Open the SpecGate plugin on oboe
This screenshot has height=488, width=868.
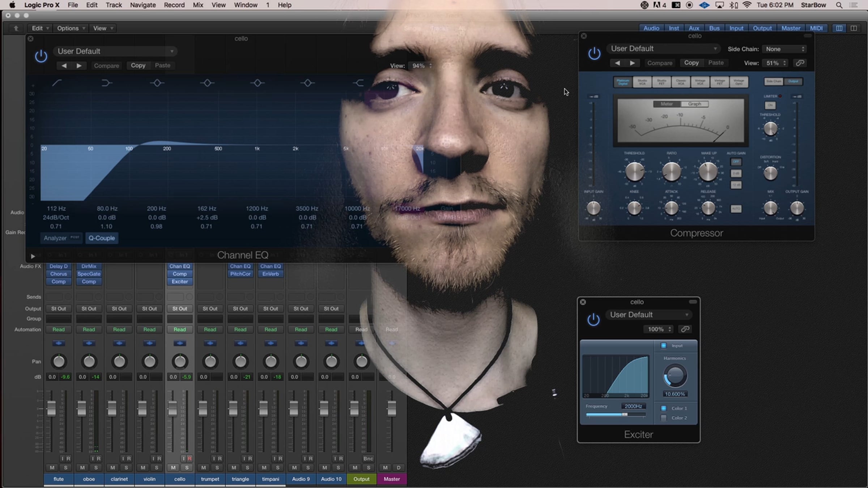89,274
